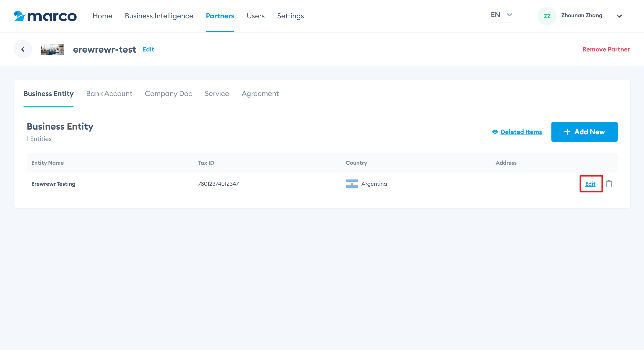This screenshot has height=350, width=644.
Task: Open the Home menu item
Action: click(102, 16)
